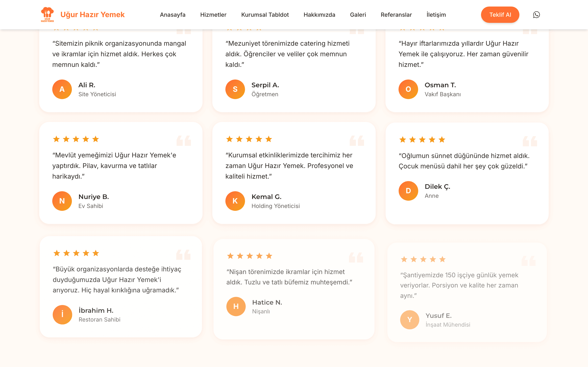Open Kurumsal Tabldot in the navigation
588x367 pixels.
[265, 15]
